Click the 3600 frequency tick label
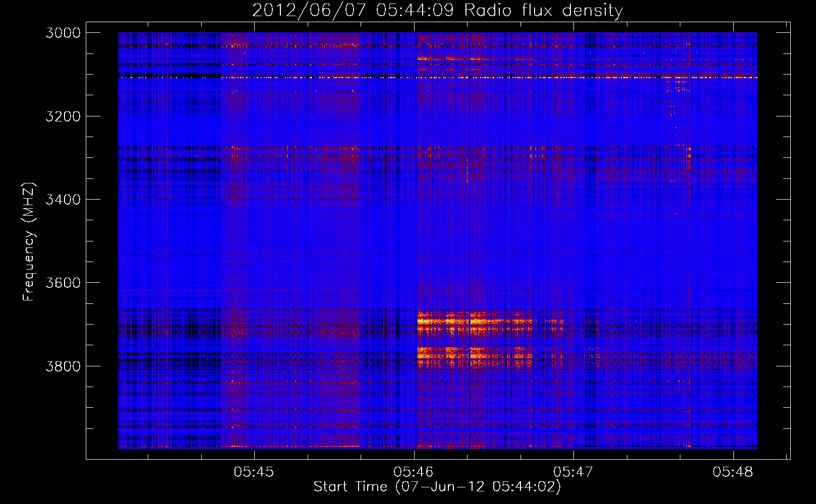Screen dimensions: 816x504 63,283
